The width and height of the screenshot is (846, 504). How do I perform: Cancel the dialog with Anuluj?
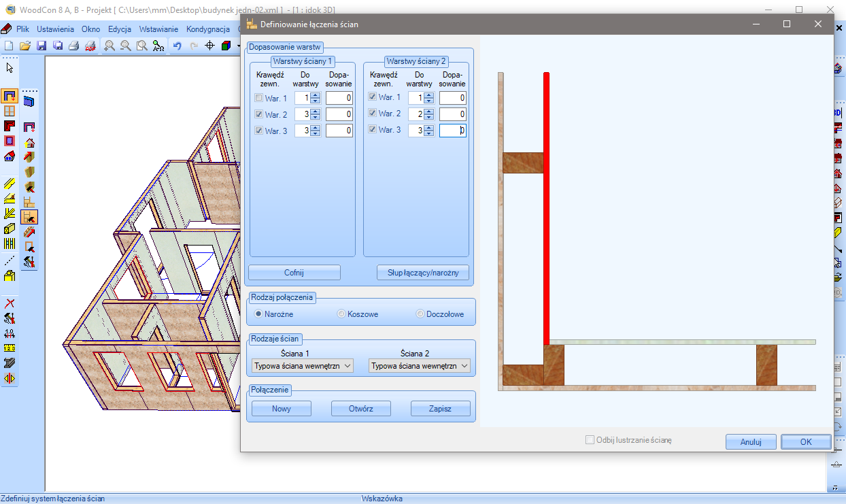[x=751, y=441]
